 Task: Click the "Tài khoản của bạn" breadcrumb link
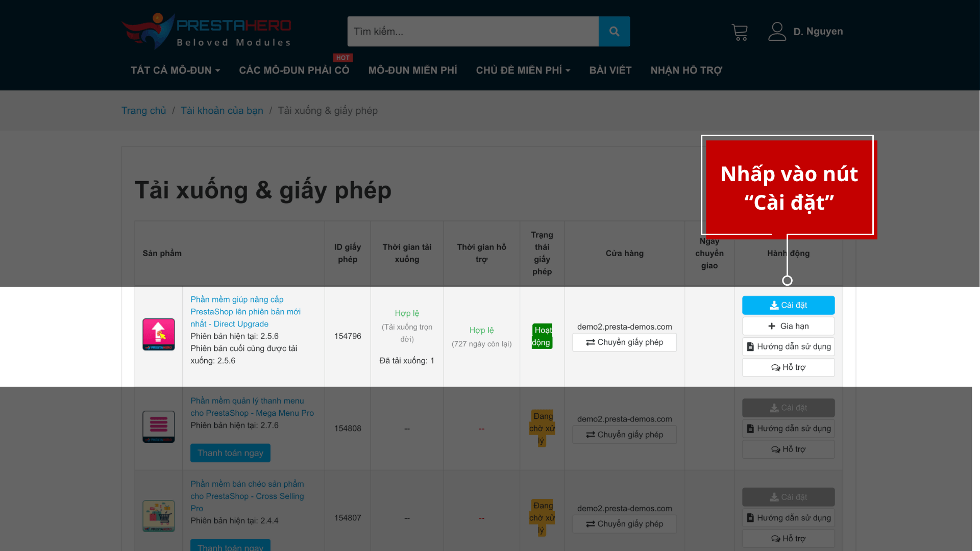(222, 111)
